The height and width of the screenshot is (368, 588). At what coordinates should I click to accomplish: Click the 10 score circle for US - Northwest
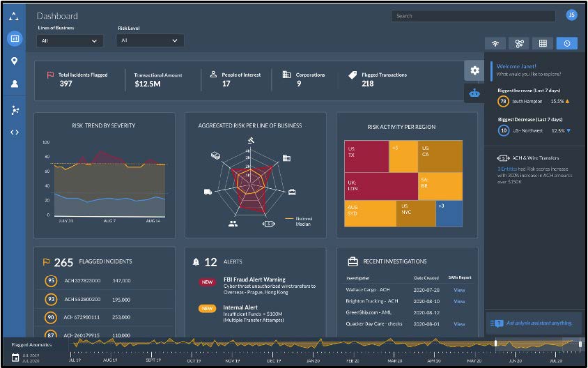504,130
